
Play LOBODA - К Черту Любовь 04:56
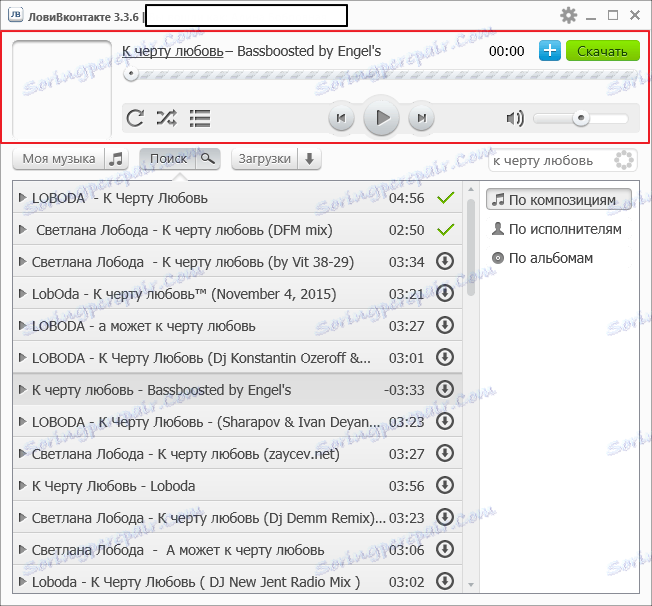[22, 198]
